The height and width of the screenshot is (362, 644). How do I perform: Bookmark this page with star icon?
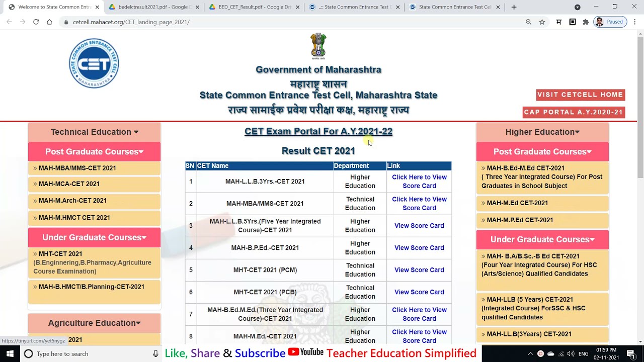pos(542,22)
